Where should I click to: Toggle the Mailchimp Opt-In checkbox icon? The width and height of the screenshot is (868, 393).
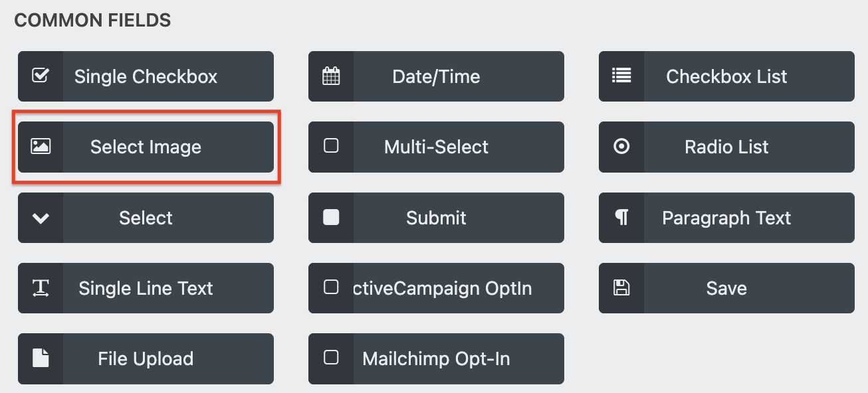pos(330,358)
